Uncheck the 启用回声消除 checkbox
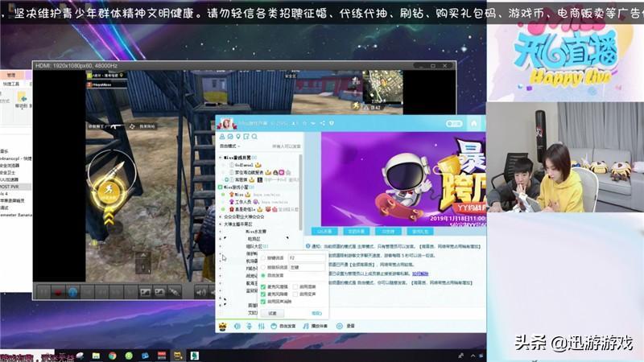This screenshot has width=644, height=362. (263, 301)
